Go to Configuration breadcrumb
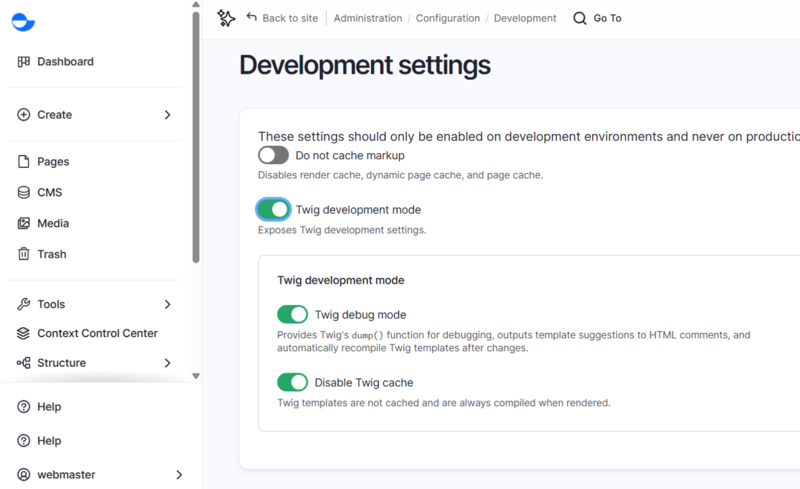800x489 pixels. pos(448,18)
